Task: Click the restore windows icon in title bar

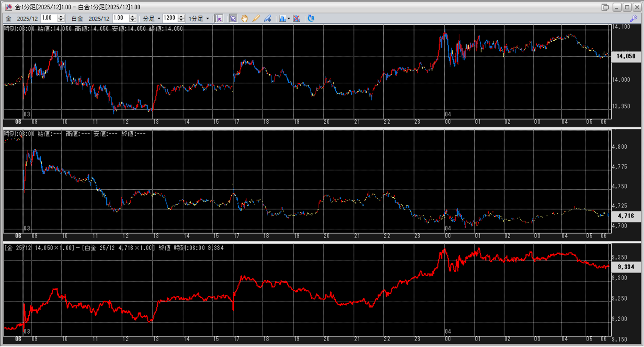Action: (x=605, y=7)
